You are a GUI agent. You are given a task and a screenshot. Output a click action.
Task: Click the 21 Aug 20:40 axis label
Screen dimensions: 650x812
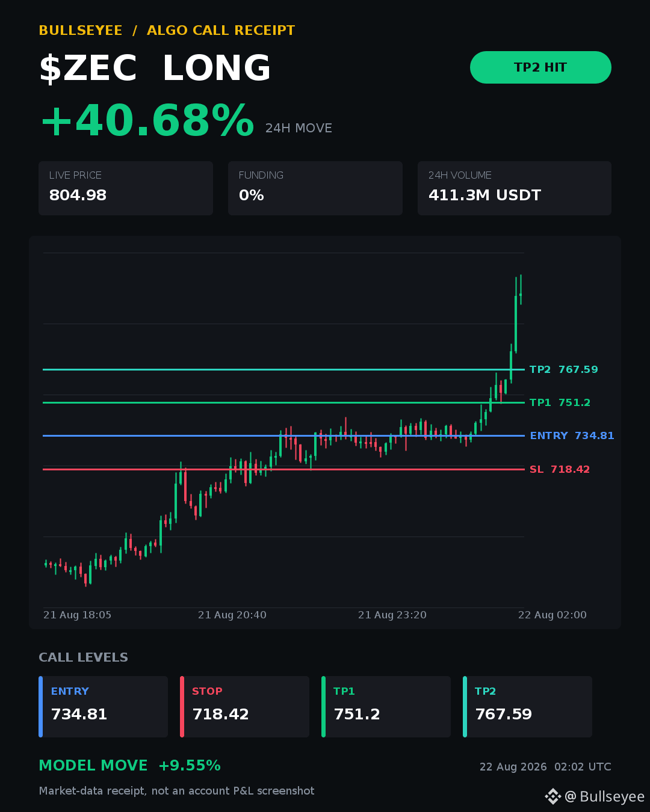[x=232, y=615]
